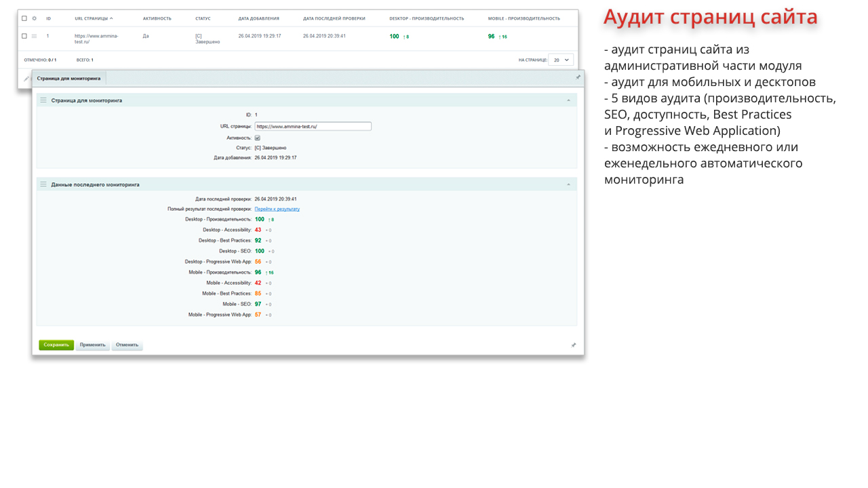Open the 'На странице' page size dropdown

point(560,60)
